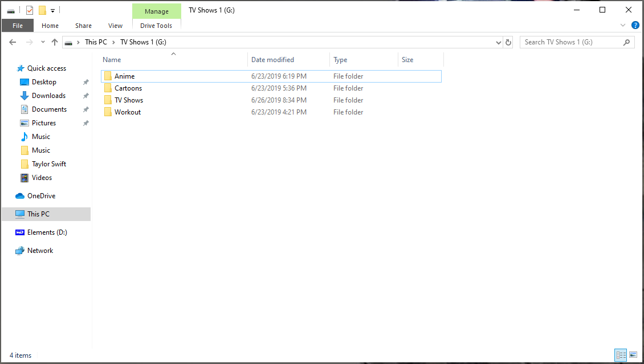Click TV Shows 1 (G:) breadcrumb segment
Viewport: 644px width, 364px height.
point(143,42)
